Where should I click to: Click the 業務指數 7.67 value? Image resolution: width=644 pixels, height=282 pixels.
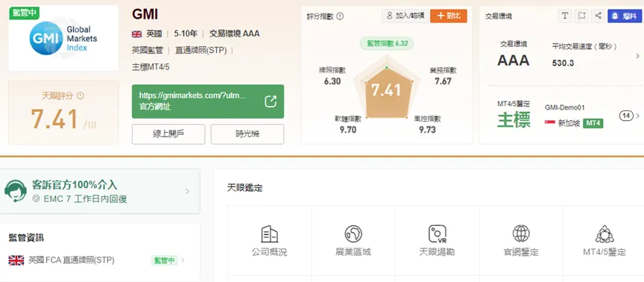pos(443,81)
